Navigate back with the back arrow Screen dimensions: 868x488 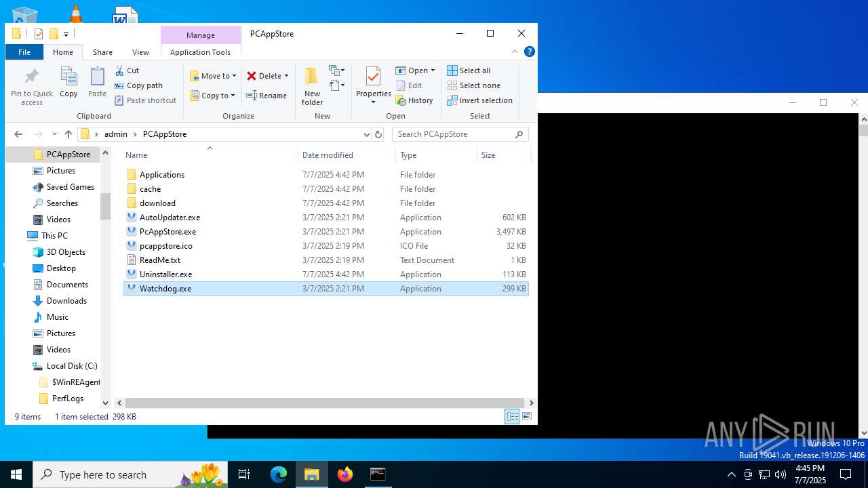point(18,134)
